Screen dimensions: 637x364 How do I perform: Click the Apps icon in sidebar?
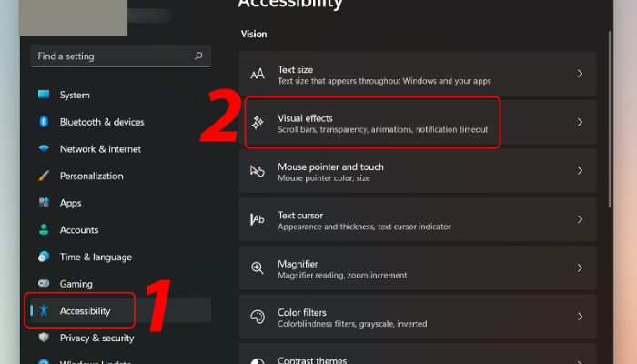pyautogui.click(x=44, y=203)
